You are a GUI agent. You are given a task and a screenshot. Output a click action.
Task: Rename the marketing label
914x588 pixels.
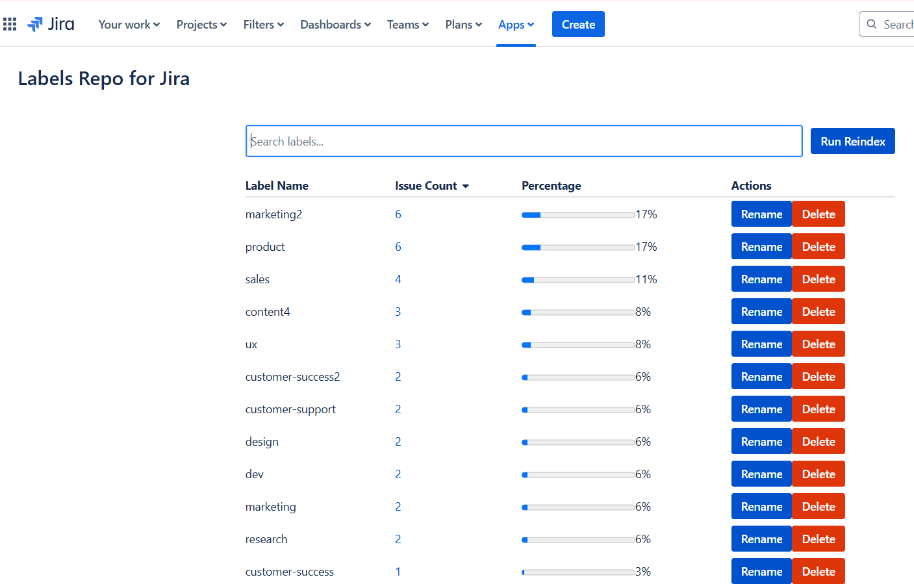point(761,506)
